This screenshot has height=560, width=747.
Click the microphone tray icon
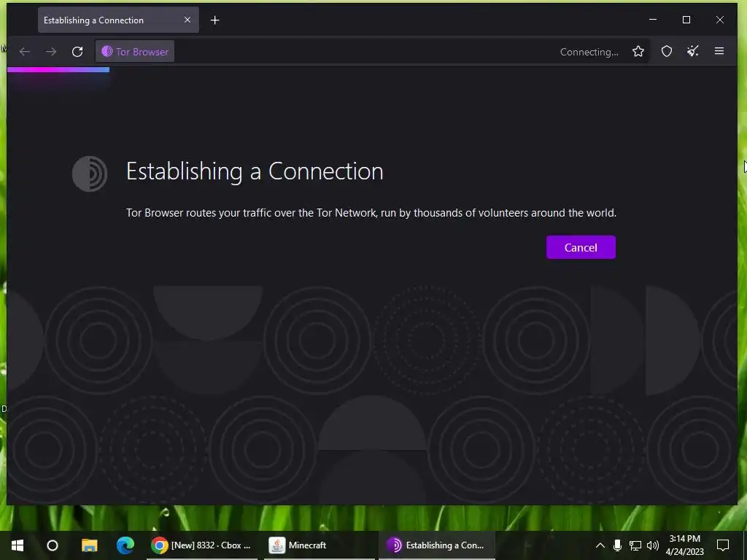(x=617, y=545)
